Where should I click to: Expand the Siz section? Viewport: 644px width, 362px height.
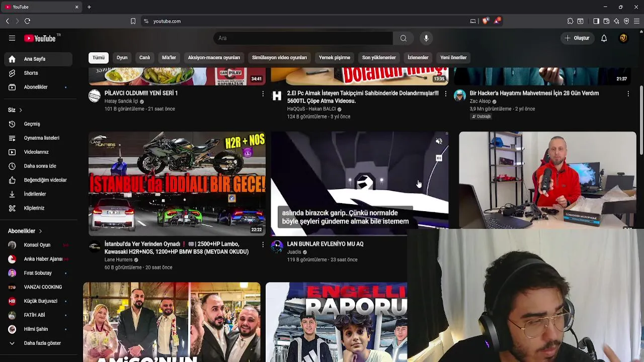(x=15, y=110)
